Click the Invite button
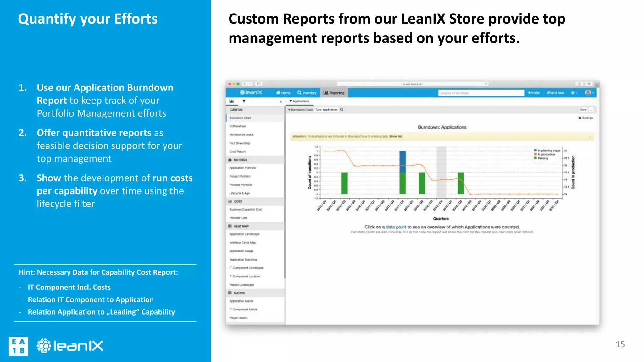The image size is (644, 362). pos(534,93)
